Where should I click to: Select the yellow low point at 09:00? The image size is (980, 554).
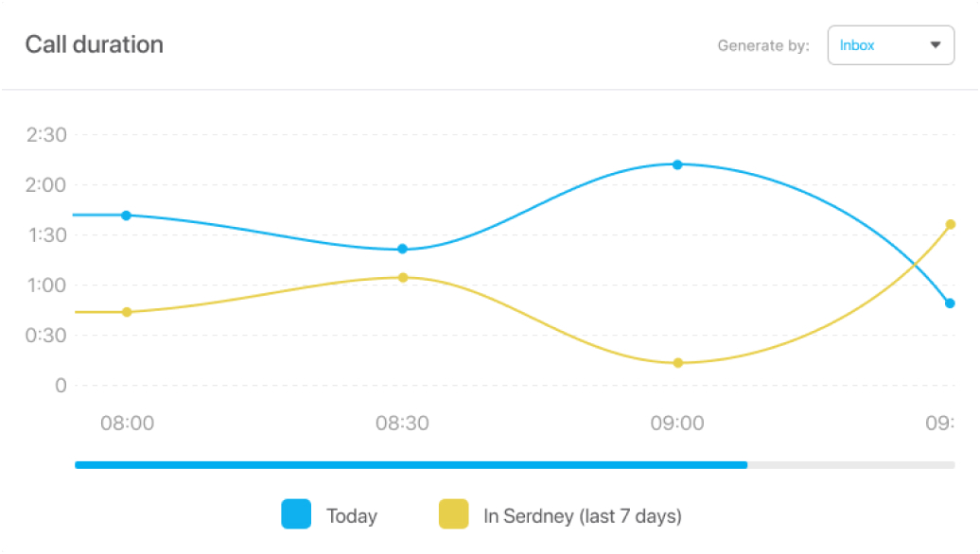[677, 363]
